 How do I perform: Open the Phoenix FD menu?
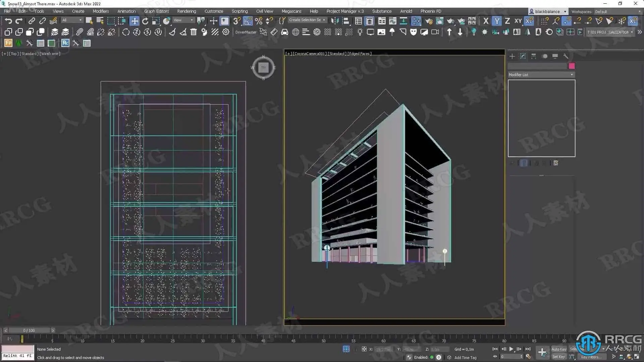tap(431, 11)
